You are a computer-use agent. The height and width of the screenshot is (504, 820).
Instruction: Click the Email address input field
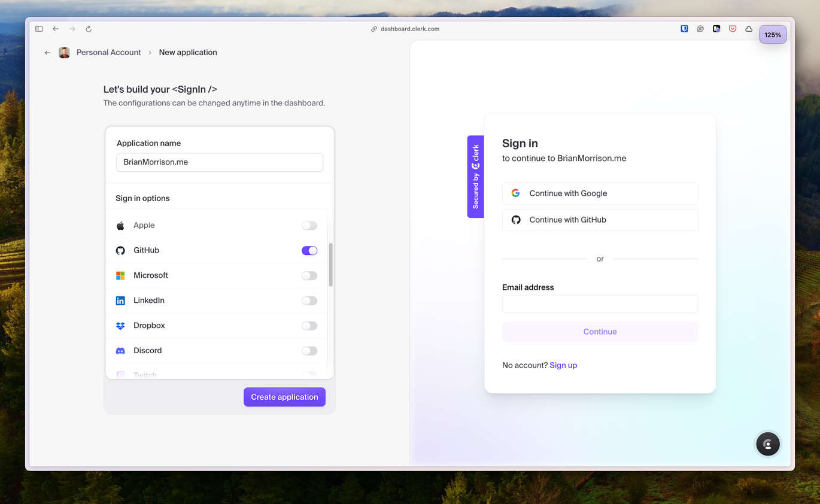600,304
